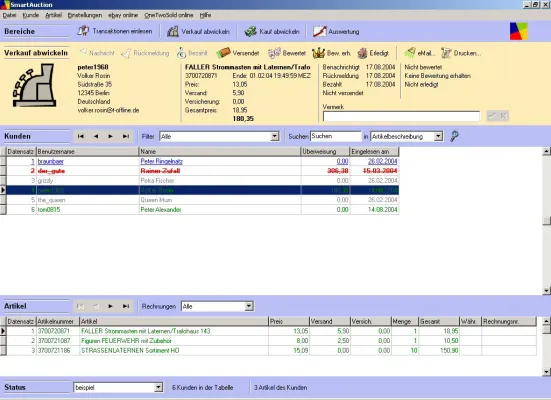Open the Artikel menu
551x400 pixels.
click(53, 15)
